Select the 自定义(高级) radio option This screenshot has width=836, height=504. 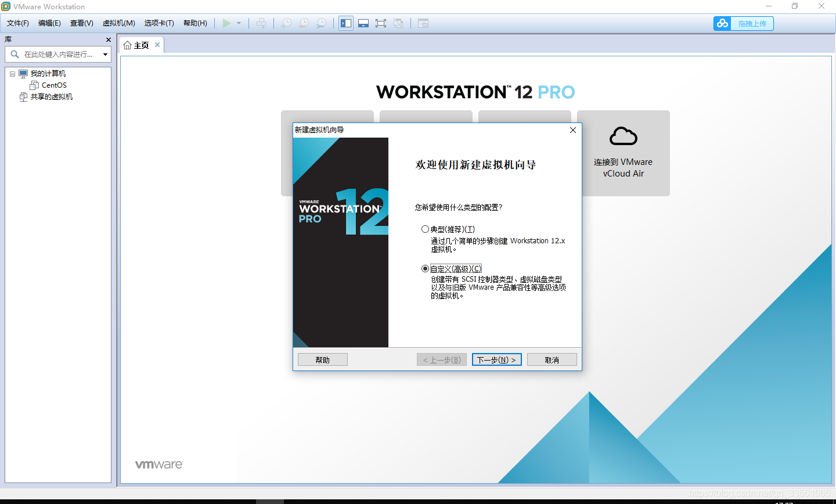click(x=425, y=269)
